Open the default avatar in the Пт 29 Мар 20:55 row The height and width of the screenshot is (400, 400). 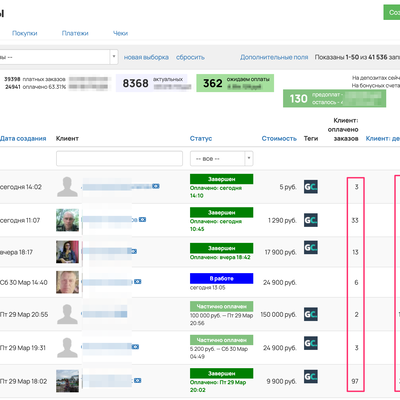67,314
